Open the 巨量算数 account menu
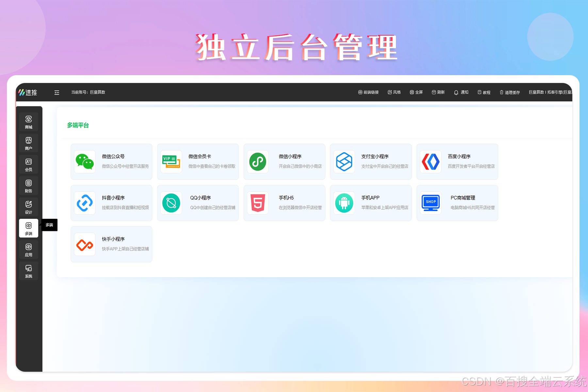The width and height of the screenshot is (588, 392). 550,92
